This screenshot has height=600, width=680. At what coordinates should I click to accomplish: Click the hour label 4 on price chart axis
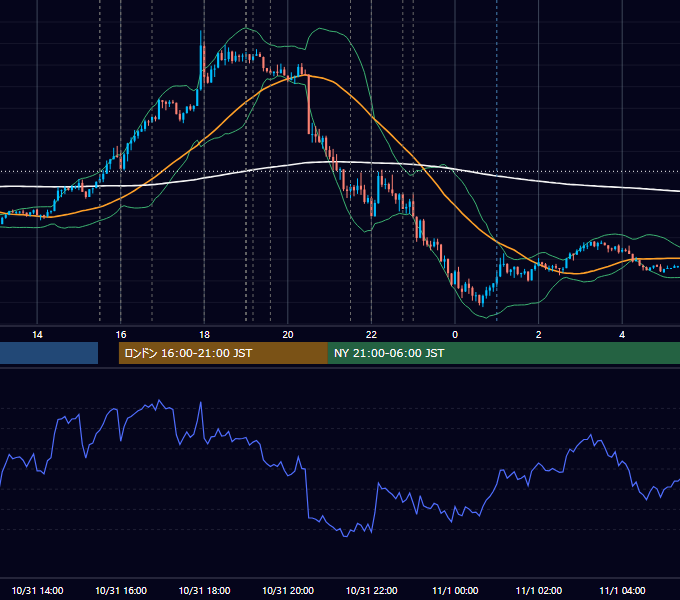coord(622,335)
